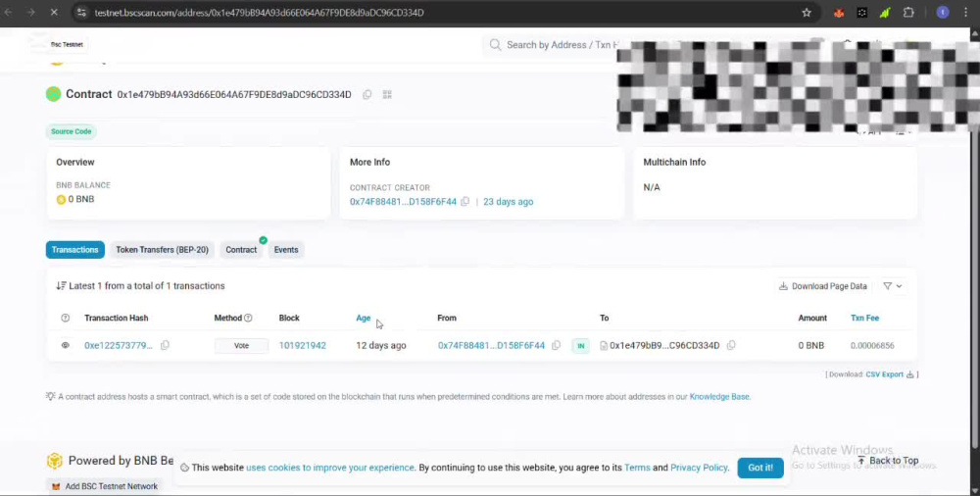Click the 12 days ago age cell
The image size is (980, 496).
point(380,345)
